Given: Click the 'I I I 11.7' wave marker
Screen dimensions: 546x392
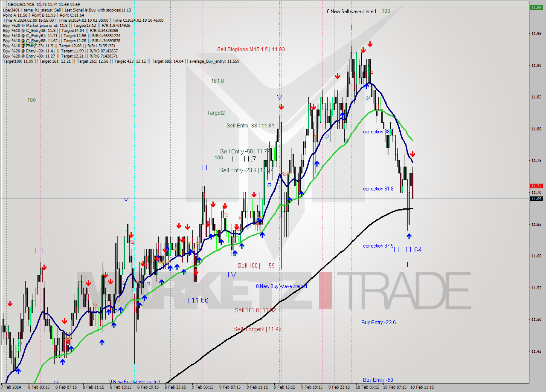Looking at the screenshot, I should pyautogui.click(x=244, y=159).
